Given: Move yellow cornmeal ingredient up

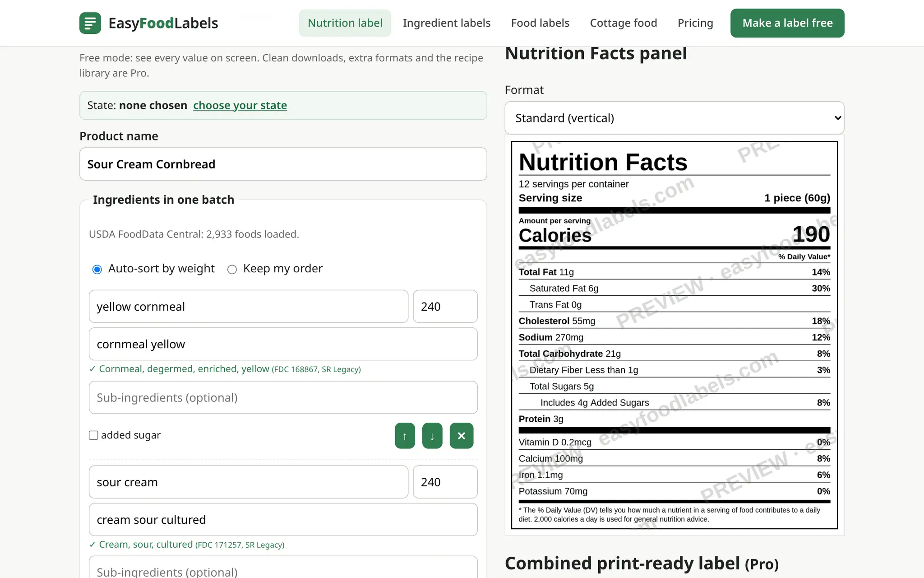Looking at the screenshot, I should click(405, 436).
